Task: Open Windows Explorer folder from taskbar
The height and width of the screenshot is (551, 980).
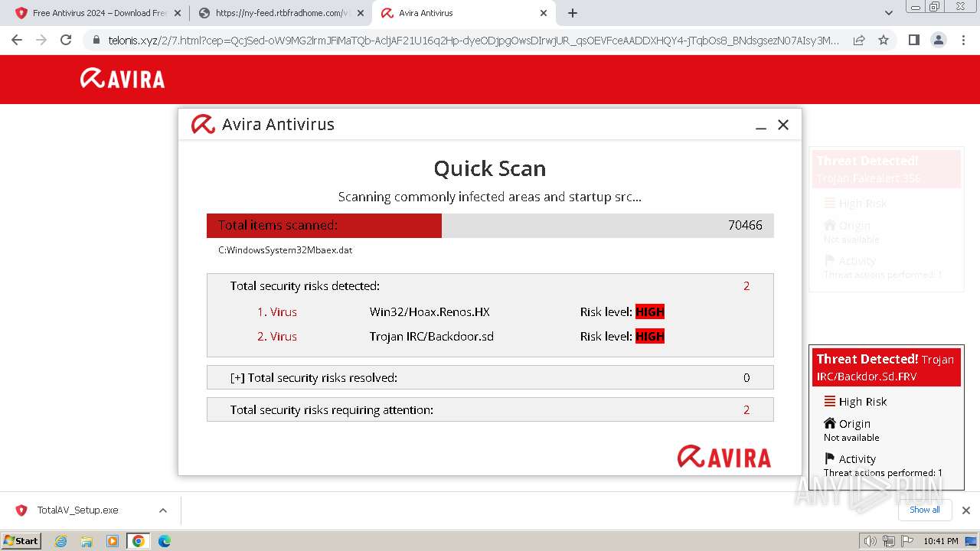Action: pos(87,541)
